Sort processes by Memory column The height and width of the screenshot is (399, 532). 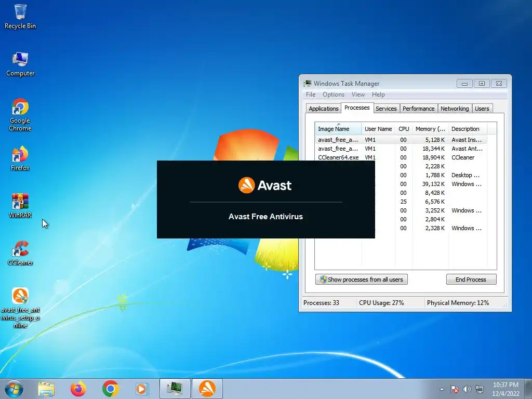(430, 129)
